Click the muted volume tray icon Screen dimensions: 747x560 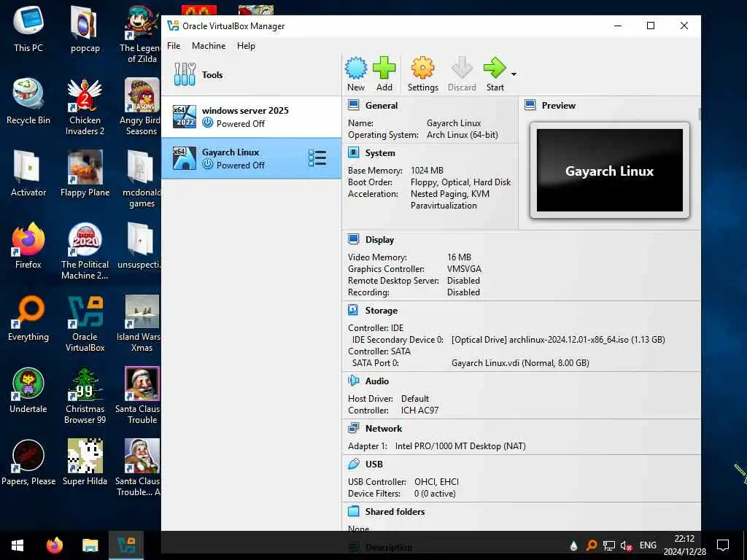pos(626,545)
